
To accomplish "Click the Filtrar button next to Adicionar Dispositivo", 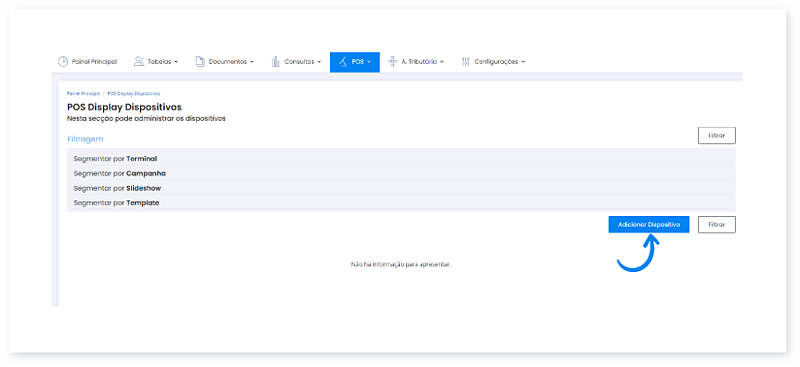I will coord(716,225).
